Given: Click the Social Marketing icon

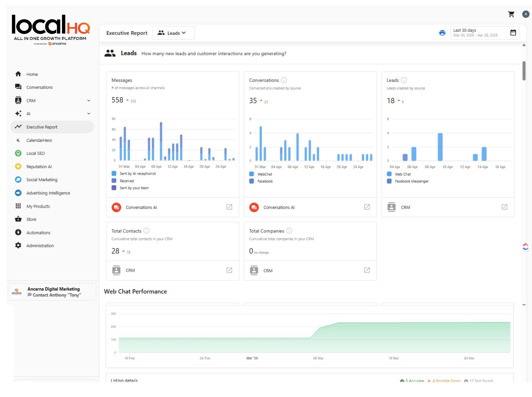Looking at the screenshot, I should tap(18, 180).
